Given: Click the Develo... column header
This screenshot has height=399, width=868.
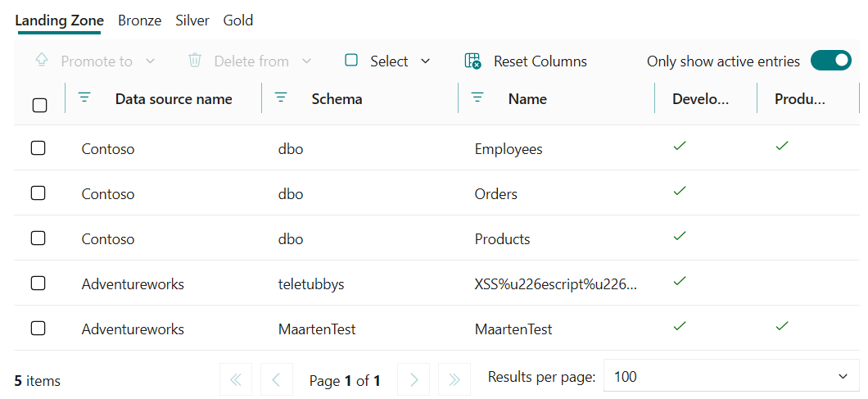Looking at the screenshot, I should click(x=701, y=98).
